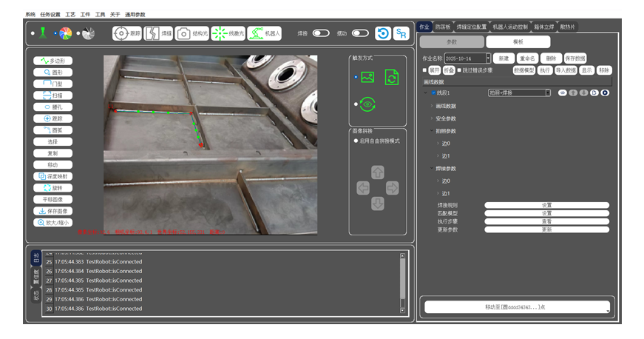Toggle the 焊接 welding switch

click(321, 33)
